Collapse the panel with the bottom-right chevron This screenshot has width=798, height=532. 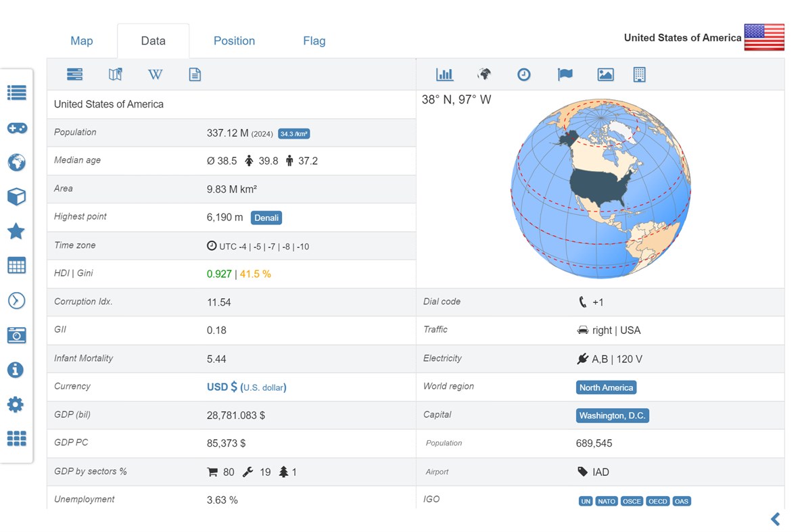(775, 519)
